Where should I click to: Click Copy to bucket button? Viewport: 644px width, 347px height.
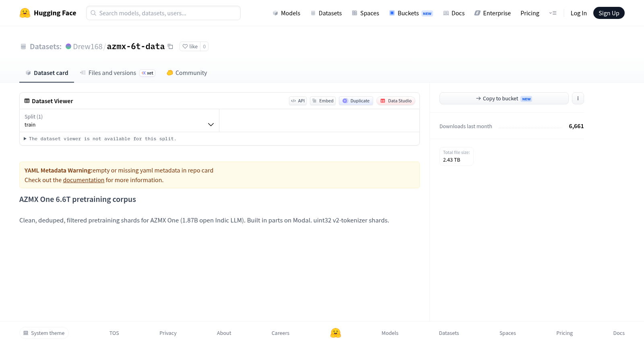504,98
